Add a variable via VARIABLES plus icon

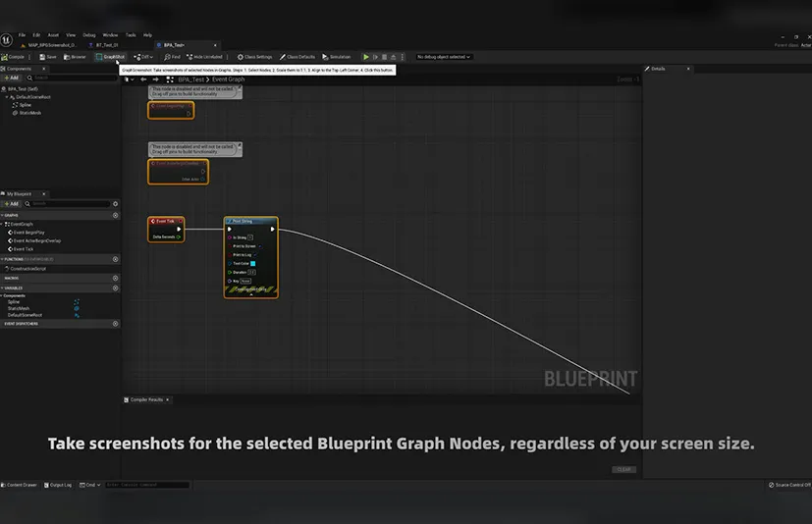point(116,288)
